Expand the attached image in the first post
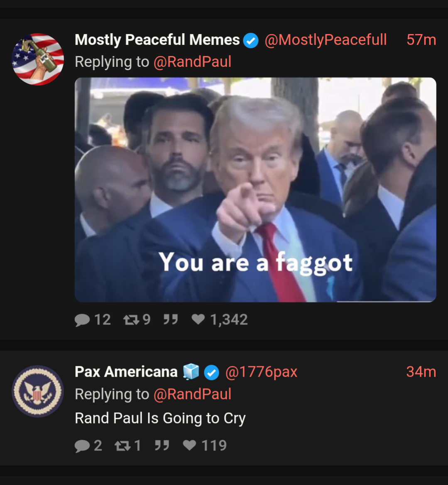The width and height of the screenshot is (448, 485). pos(255,190)
